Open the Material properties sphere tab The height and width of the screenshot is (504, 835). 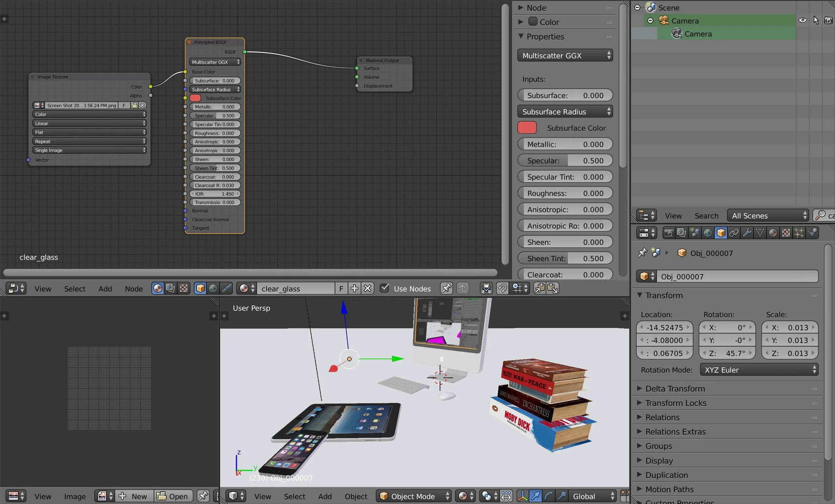pyautogui.click(x=773, y=233)
